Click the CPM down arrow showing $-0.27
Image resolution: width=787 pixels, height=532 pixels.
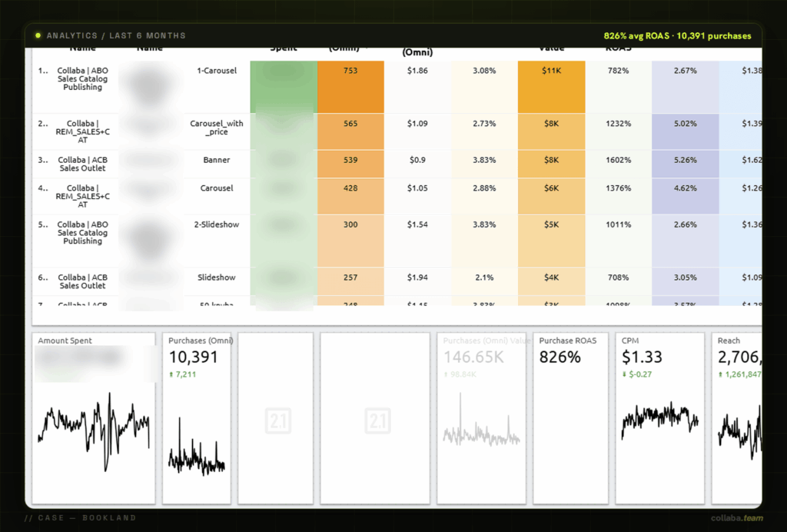coord(624,374)
